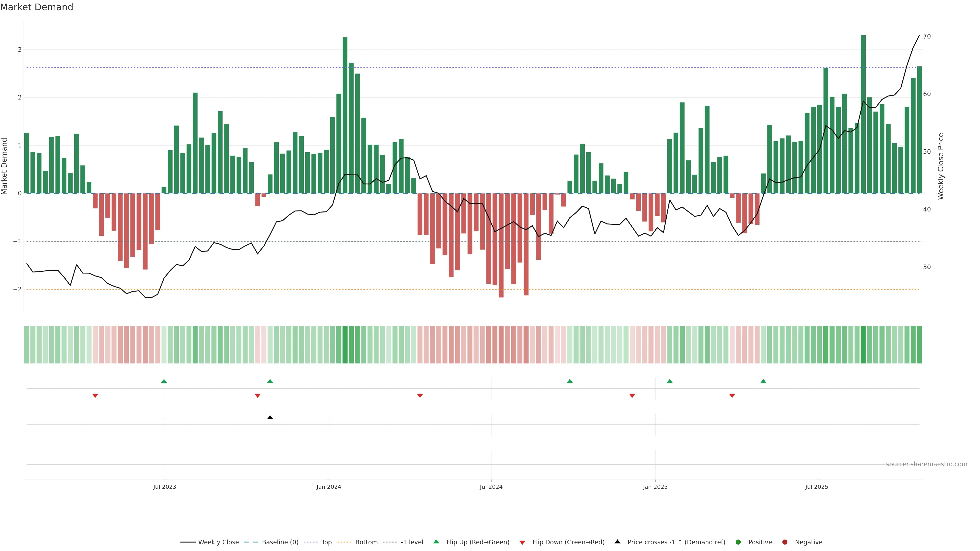Click the last green flip-up marker before Jul 2025
This screenshot has height=551, width=980.
tap(763, 381)
